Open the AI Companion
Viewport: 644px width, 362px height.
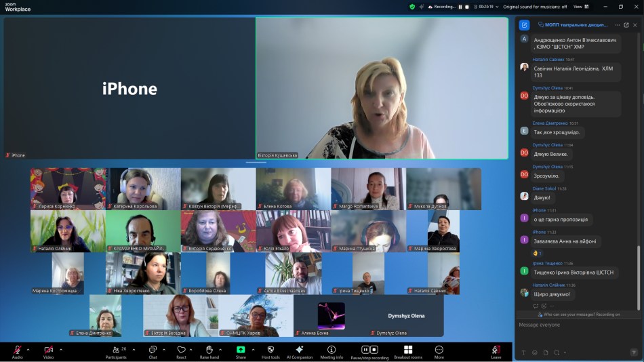(x=299, y=350)
